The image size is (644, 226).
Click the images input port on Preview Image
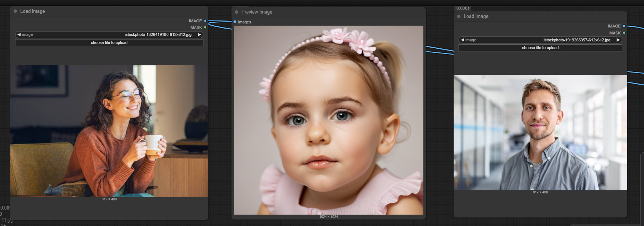[235, 22]
